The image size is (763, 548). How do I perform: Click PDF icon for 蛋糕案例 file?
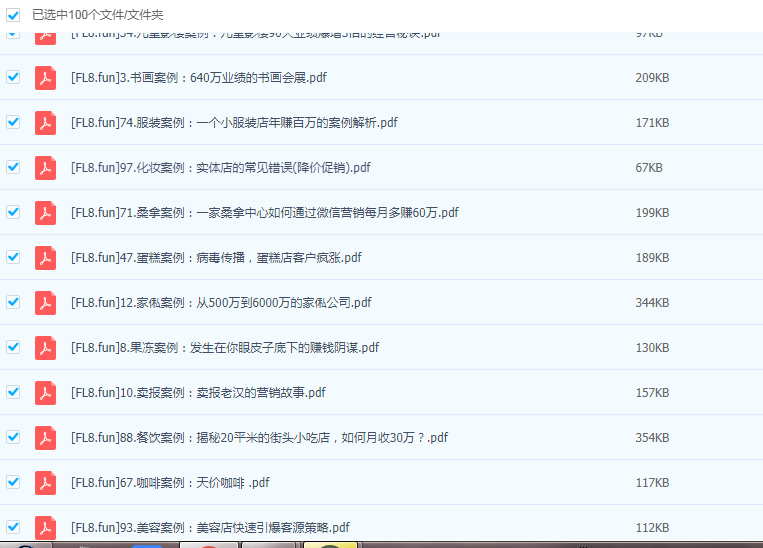[x=45, y=258]
